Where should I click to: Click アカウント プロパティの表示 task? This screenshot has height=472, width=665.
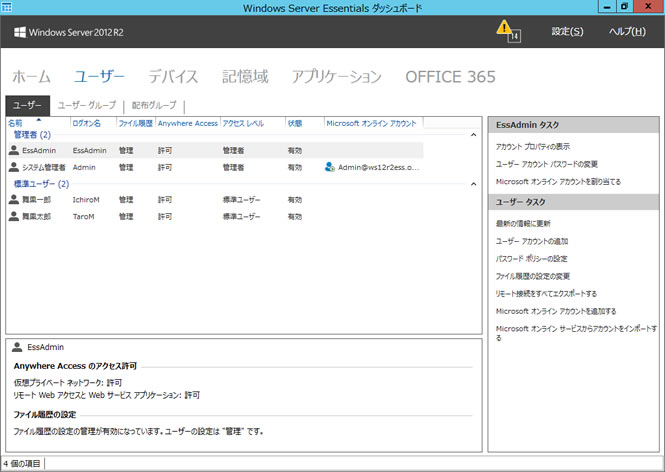[x=533, y=147]
